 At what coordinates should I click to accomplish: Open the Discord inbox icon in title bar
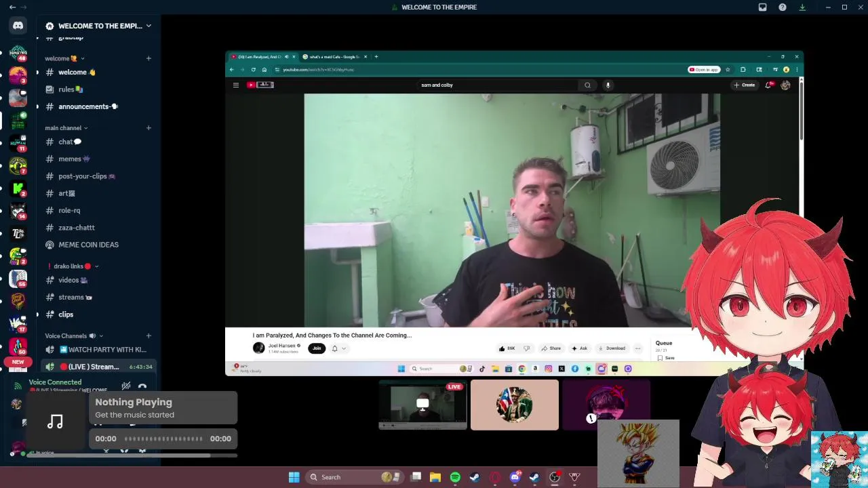(x=762, y=7)
